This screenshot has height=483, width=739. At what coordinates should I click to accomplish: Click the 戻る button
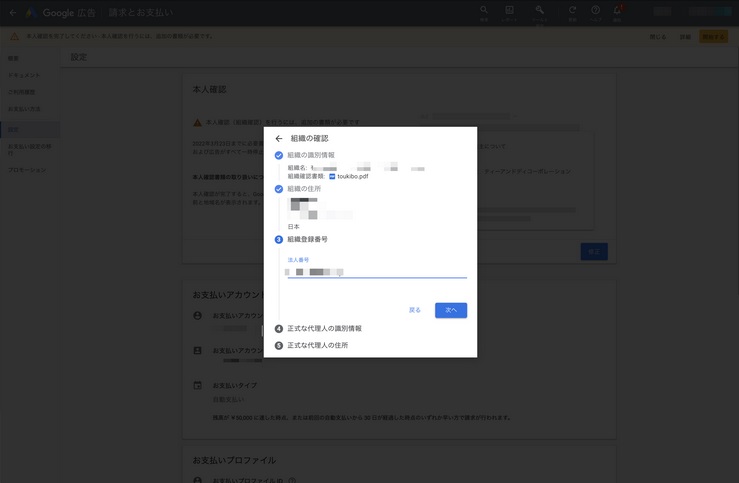coord(415,310)
